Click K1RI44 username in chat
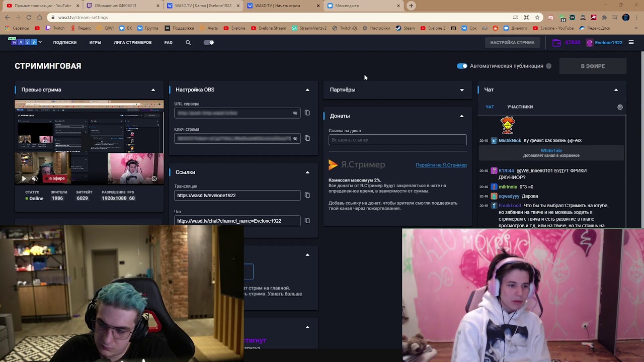The image size is (644, 362). [x=506, y=171]
